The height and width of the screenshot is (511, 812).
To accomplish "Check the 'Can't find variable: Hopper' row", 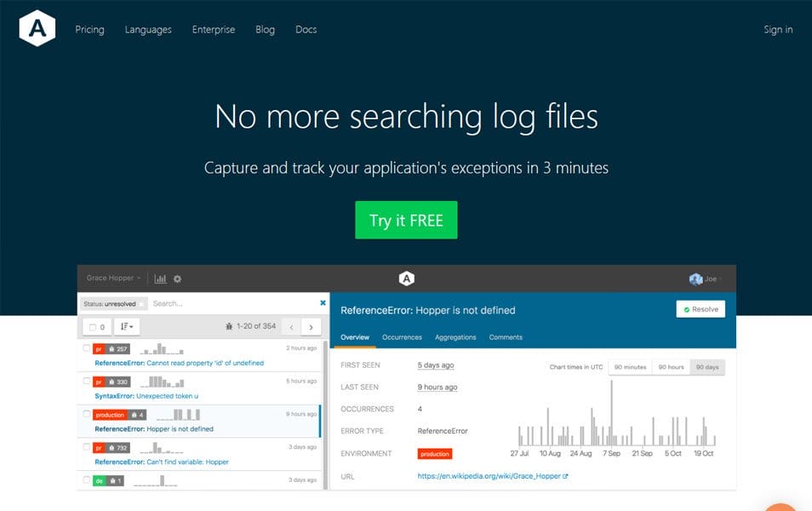I will click(x=87, y=447).
